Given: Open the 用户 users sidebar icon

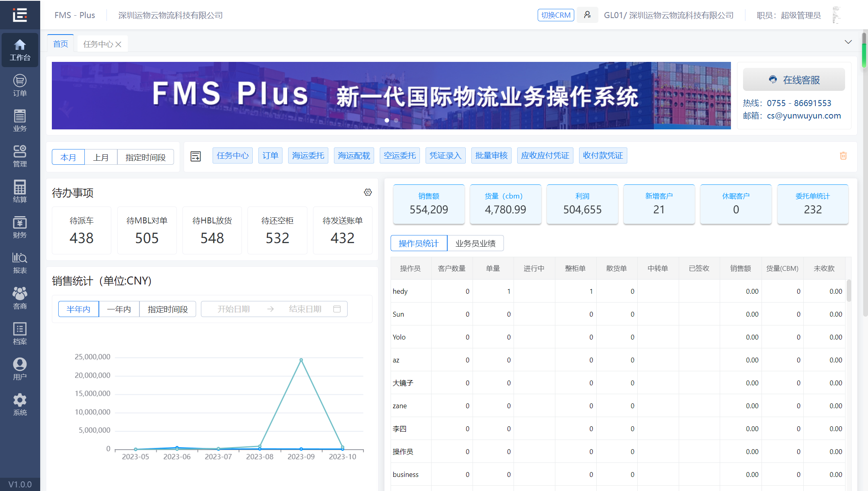Looking at the screenshot, I should pyautogui.click(x=20, y=369).
